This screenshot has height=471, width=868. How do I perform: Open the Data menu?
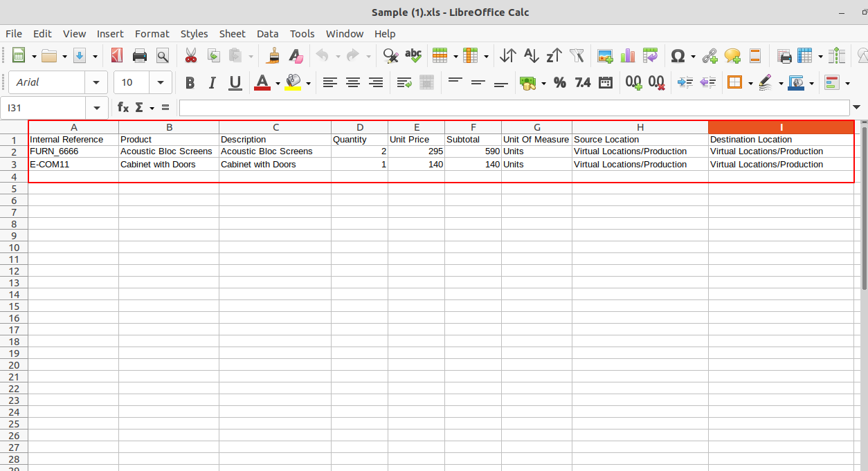(267, 33)
